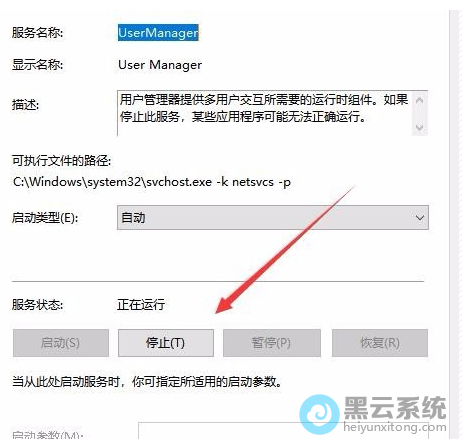Click the heiyunxitong.com watermark link text

pyautogui.click(x=395, y=427)
